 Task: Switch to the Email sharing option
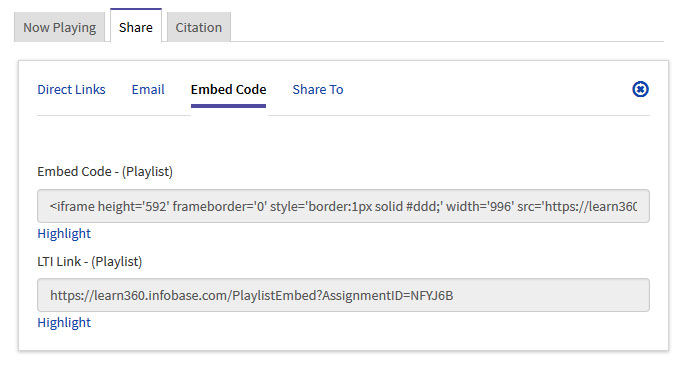[148, 89]
